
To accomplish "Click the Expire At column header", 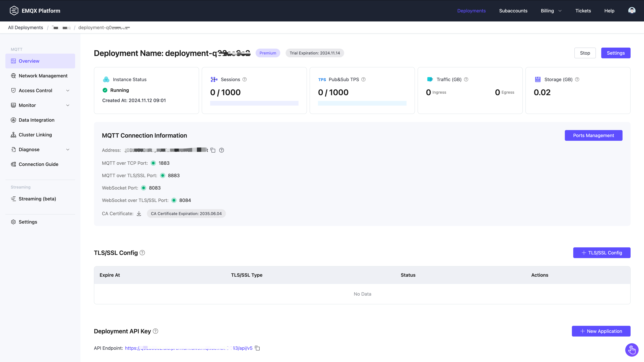I will click(x=110, y=275).
